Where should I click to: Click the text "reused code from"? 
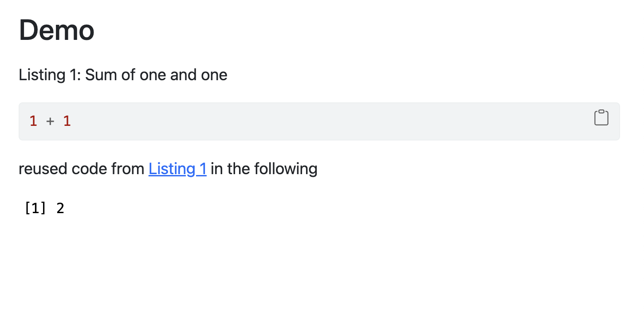(x=82, y=169)
